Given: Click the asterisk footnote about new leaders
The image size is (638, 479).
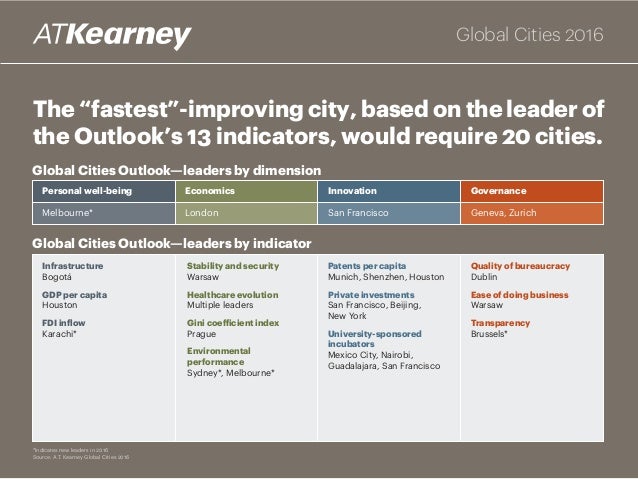Looking at the screenshot, I should (x=70, y=451).
